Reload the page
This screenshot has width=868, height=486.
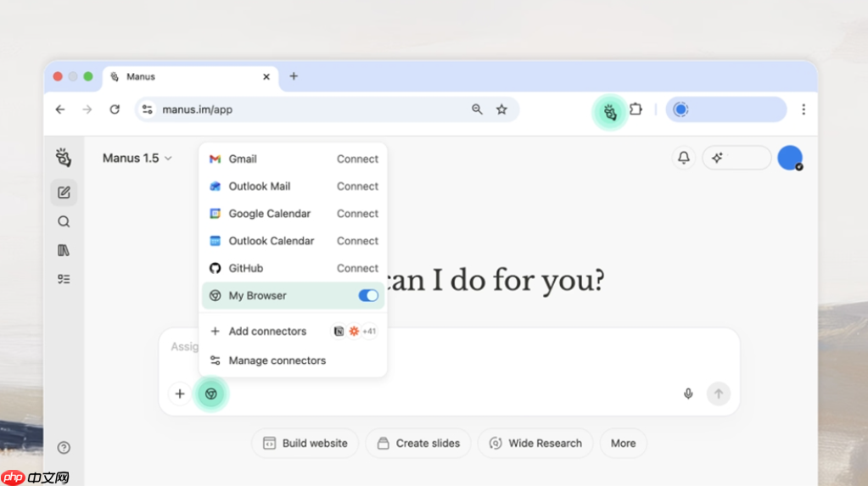pyautogui.click(x=115, y=109)
